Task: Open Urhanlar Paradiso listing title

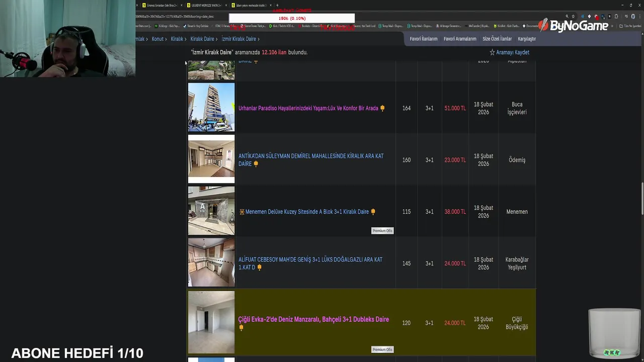Action: pos(308,108)
